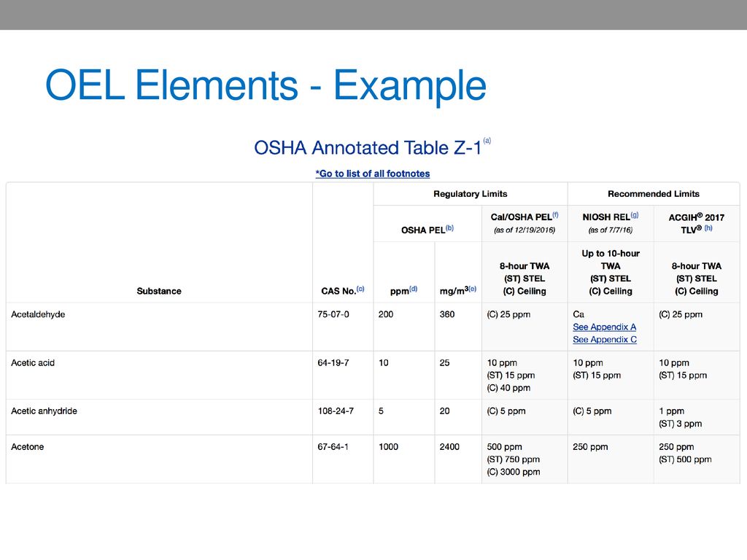Viewport: 747px width, 560px height.
Task: Click Acetaldehyde's 360 mg/m3 value
Action: [447, 314]
